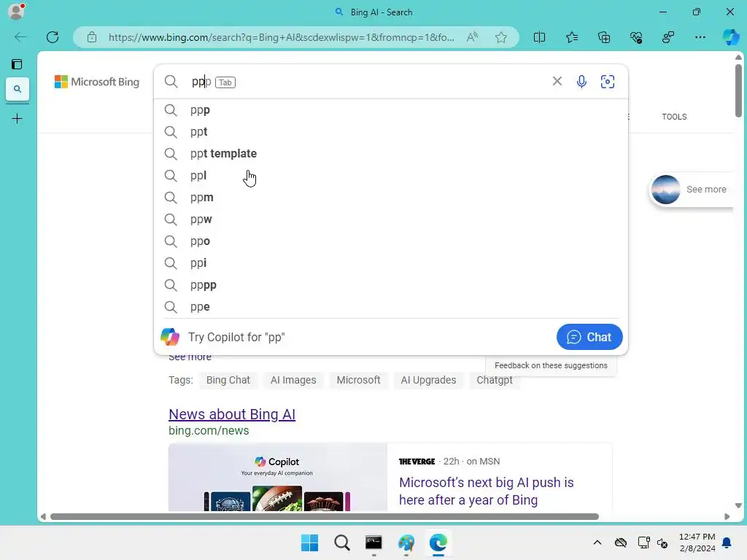The width and height of the screenshot is (747, 560).
Task: Open Read aloud icon in address bar
Action: tap(472, 37)
